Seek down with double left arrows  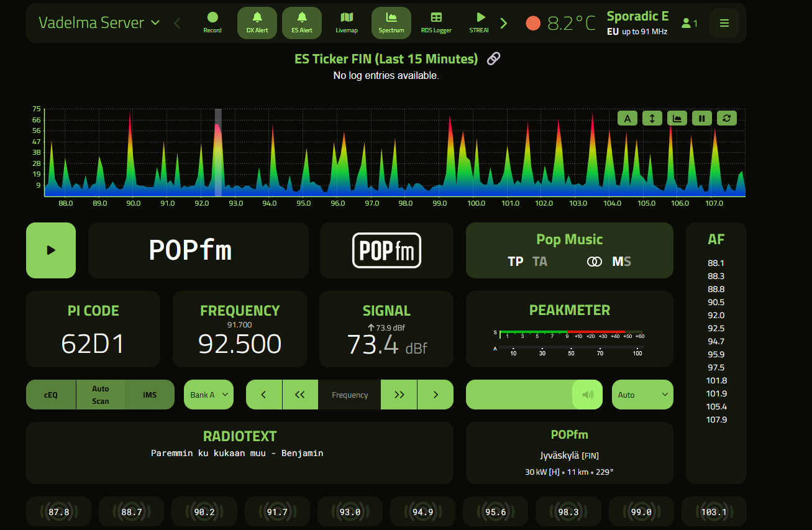click(x=300, y=395)
